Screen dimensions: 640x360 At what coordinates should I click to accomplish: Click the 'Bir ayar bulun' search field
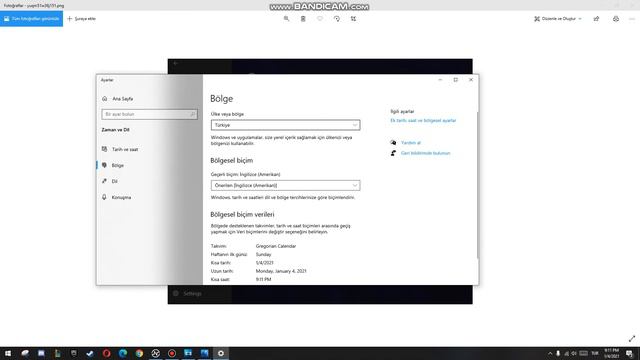(149, 114)
